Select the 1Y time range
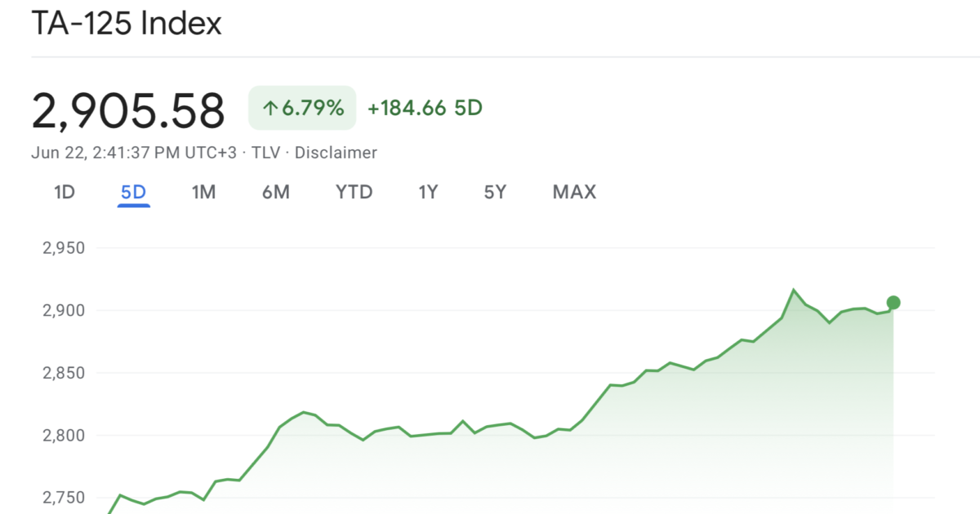The width and height of the screenshot is (980, 514). (428, 193)
